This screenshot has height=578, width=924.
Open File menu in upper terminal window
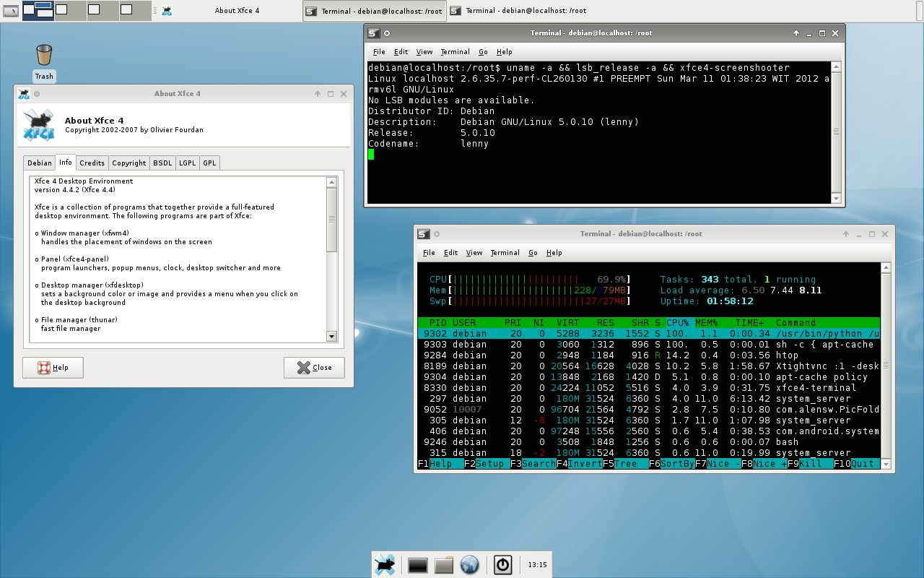[379, 52]
